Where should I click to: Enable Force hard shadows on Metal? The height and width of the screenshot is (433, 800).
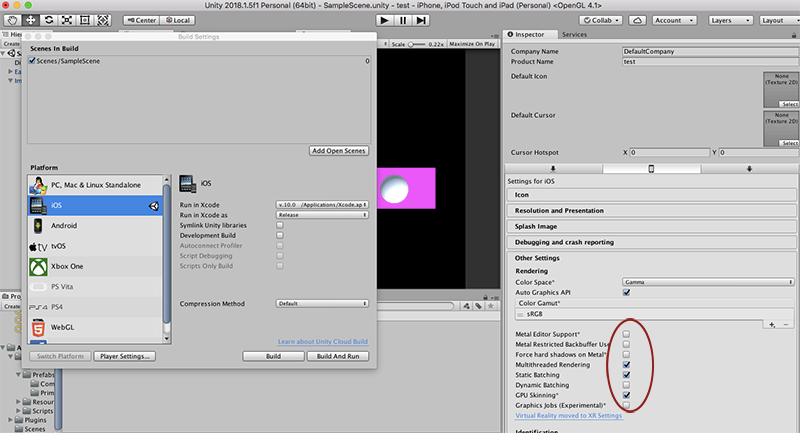(x=627, y=354)
